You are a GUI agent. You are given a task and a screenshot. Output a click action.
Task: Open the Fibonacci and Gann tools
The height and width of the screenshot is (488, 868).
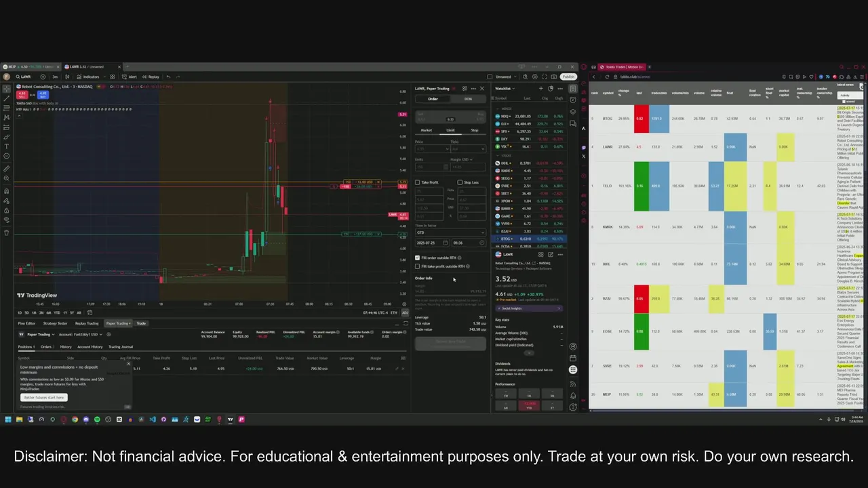tap(7, 108)
